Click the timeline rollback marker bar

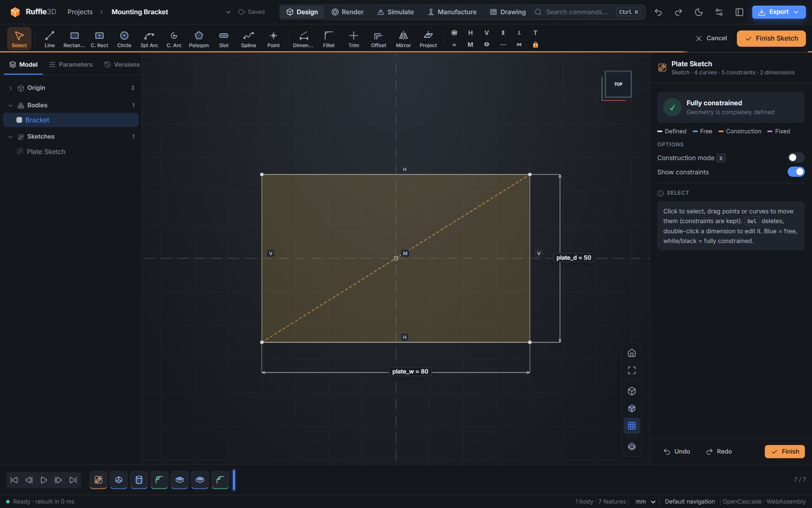click(234, 480)
